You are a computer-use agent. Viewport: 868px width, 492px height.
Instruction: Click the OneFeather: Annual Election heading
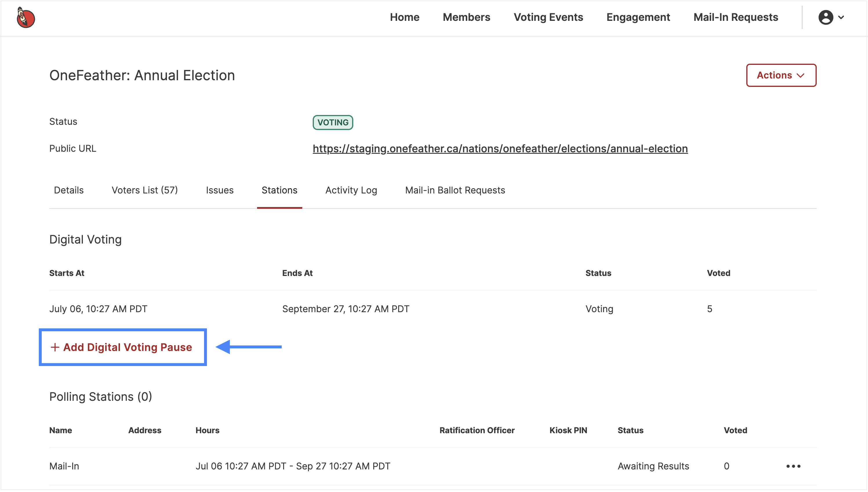tap(142, 75)
